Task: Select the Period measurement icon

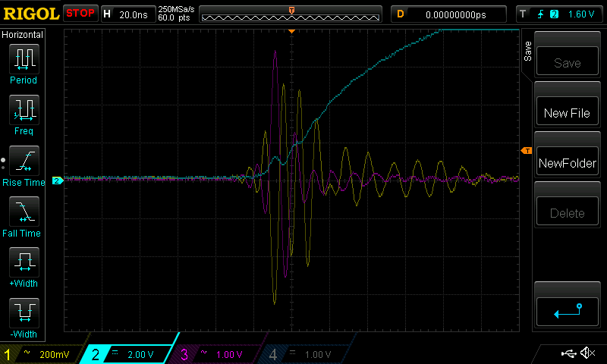Action: pyautogui.click(x=24, y=59)
